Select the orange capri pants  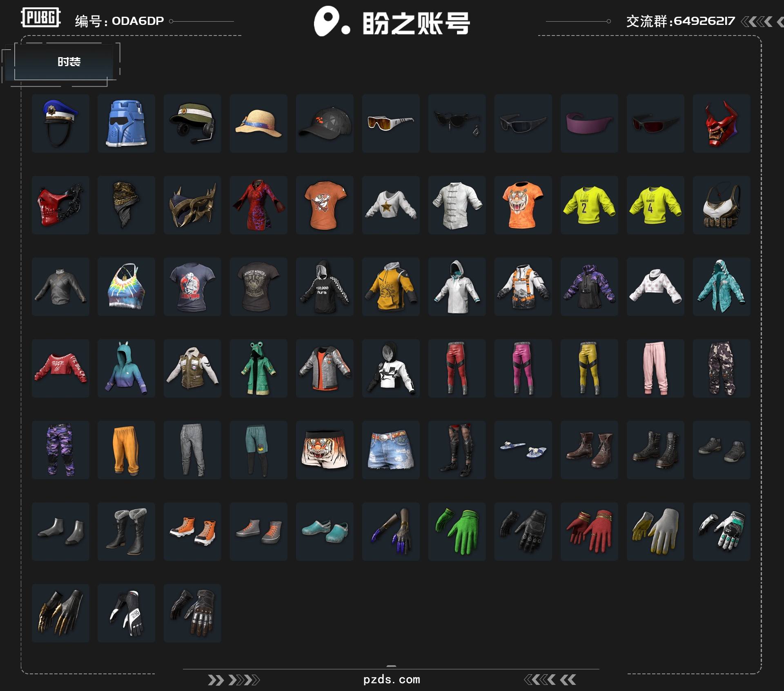pyautogui.click(x=126, y=450)
